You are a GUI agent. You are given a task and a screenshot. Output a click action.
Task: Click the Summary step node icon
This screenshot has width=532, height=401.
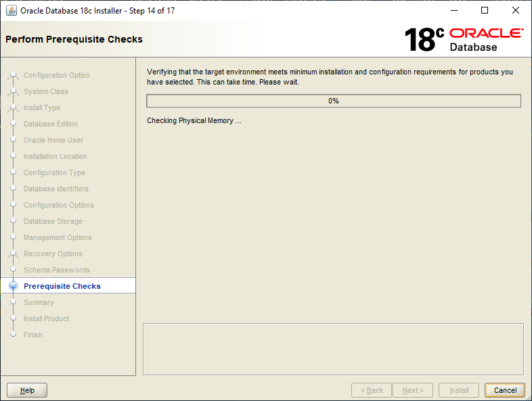(14, 302)
